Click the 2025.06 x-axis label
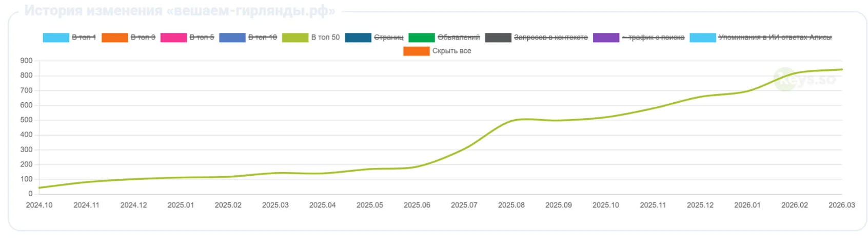The image size is (868, 244). [417, 205]
